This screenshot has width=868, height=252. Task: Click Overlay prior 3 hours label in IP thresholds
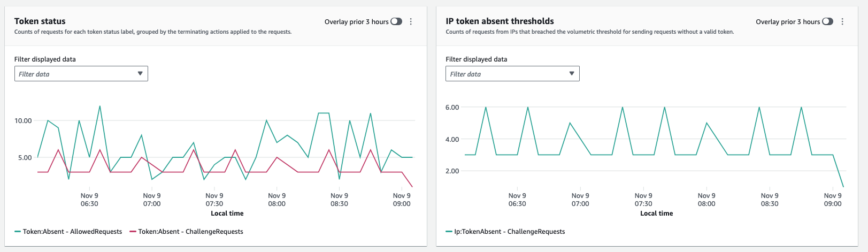787,22
